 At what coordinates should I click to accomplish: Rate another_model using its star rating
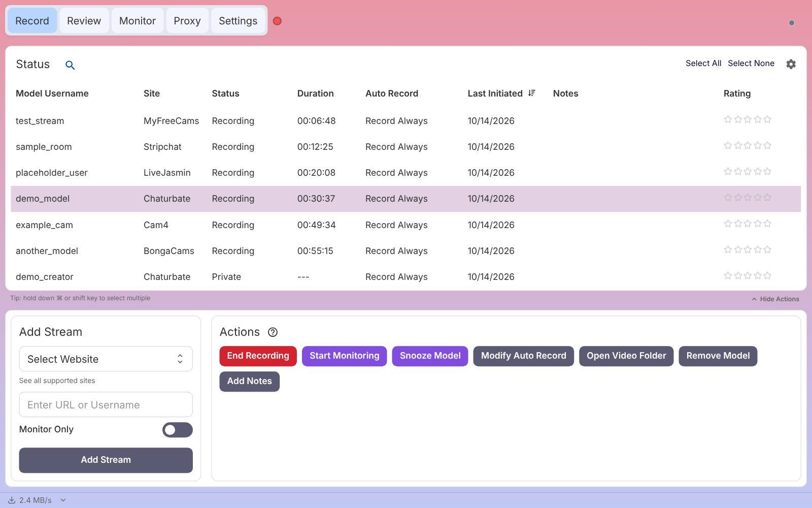tap(747, 249)
